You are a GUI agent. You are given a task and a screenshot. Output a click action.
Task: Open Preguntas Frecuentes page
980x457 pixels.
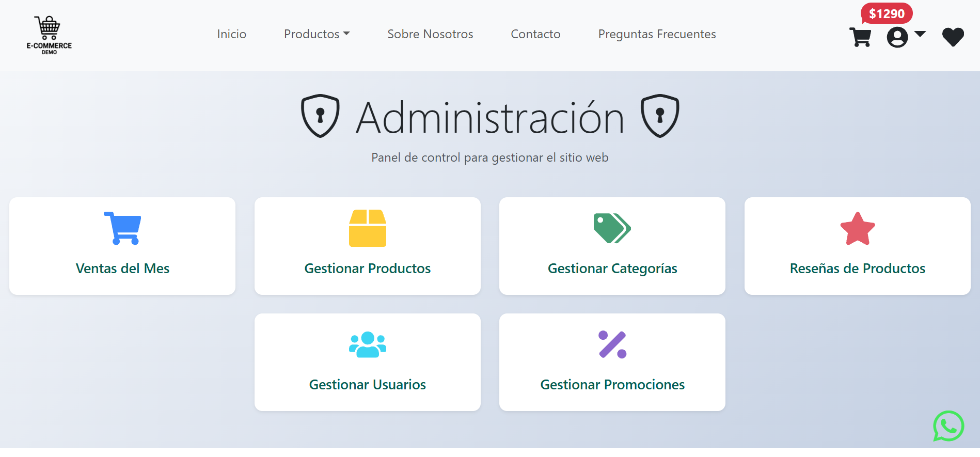[657, 34]
